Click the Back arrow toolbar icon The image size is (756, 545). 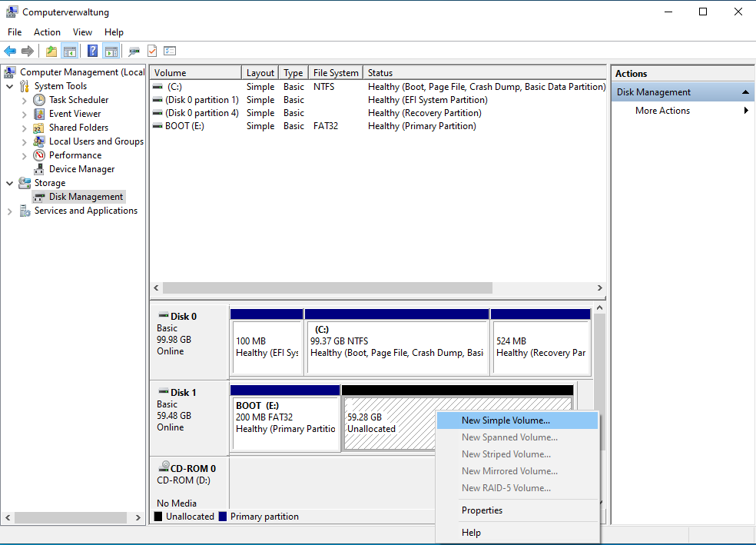10,52
